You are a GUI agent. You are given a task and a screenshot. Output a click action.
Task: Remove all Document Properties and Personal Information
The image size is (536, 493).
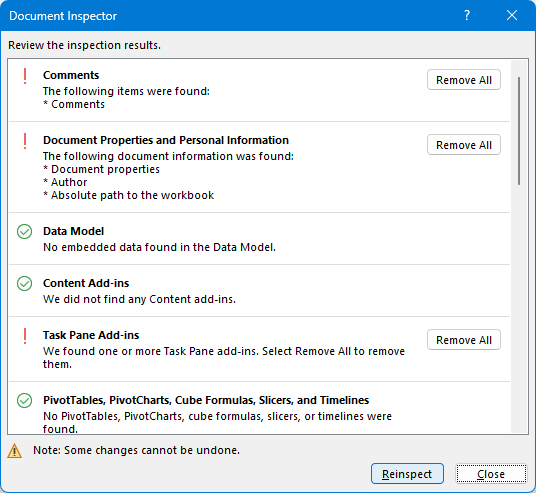(x=464, y=145)
